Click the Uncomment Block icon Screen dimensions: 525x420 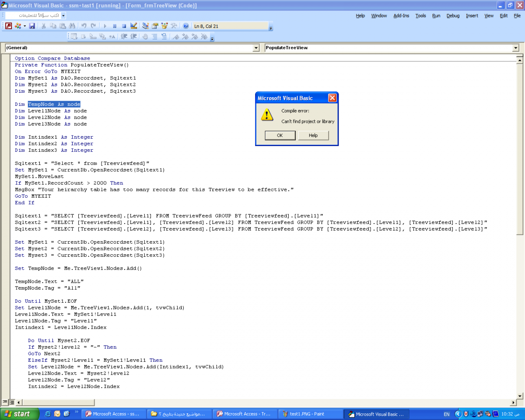pyautogui.click(x=164, y=37)
